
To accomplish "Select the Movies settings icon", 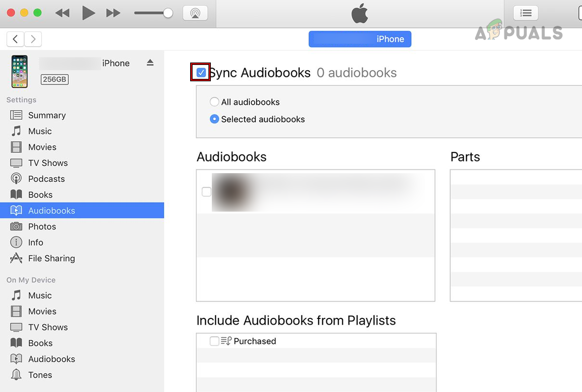I will tap(16, 147).
